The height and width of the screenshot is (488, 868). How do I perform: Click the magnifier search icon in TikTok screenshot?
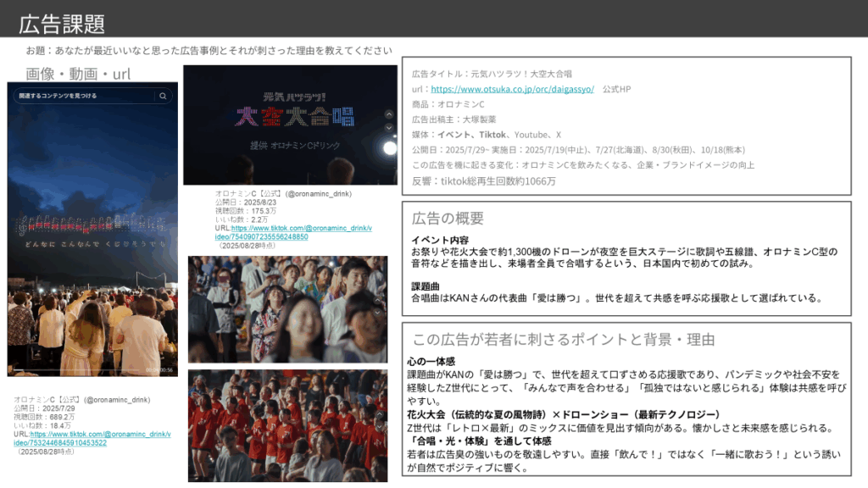(163, 97)
